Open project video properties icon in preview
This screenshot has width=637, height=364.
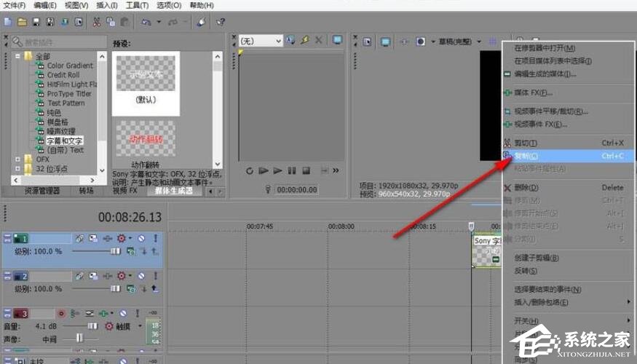point(367,41)
